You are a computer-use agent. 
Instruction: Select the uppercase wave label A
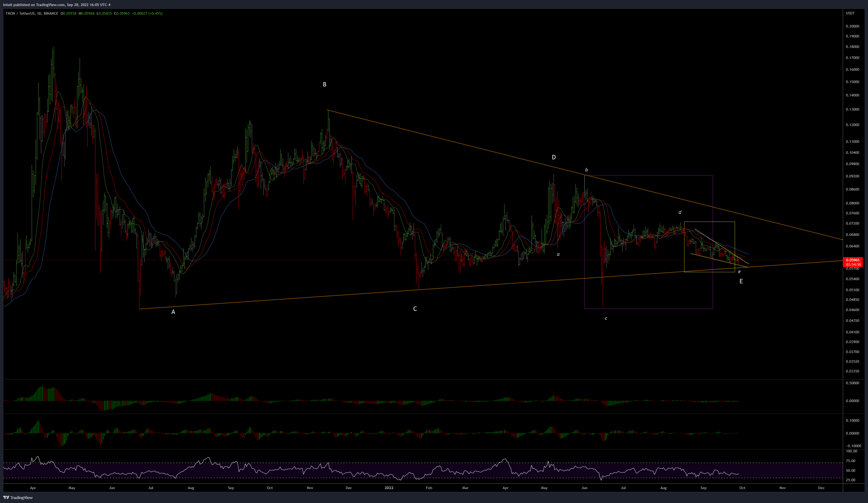[x=173, y=312]
